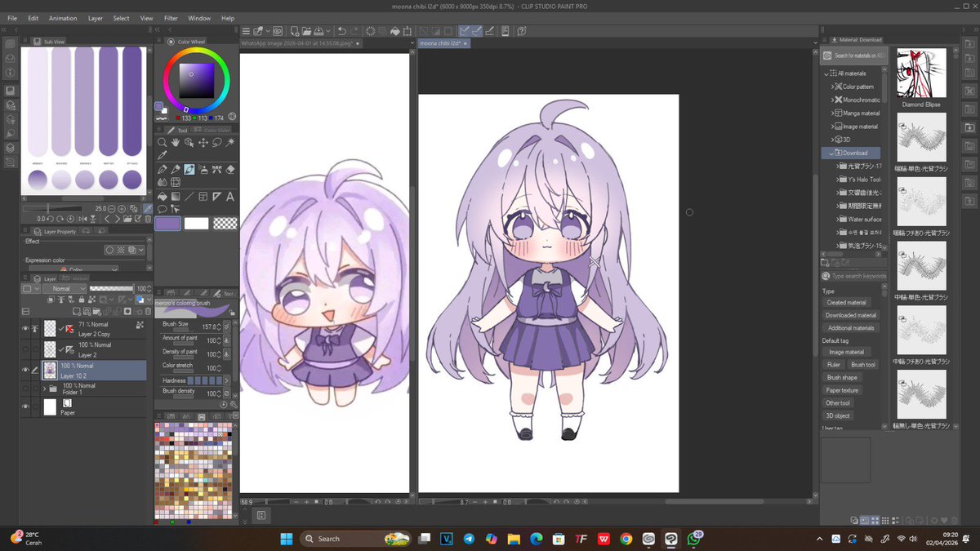This screenshot has height=551, width=980.
Task: Open the Animation menu
Action: pos(62,18)
